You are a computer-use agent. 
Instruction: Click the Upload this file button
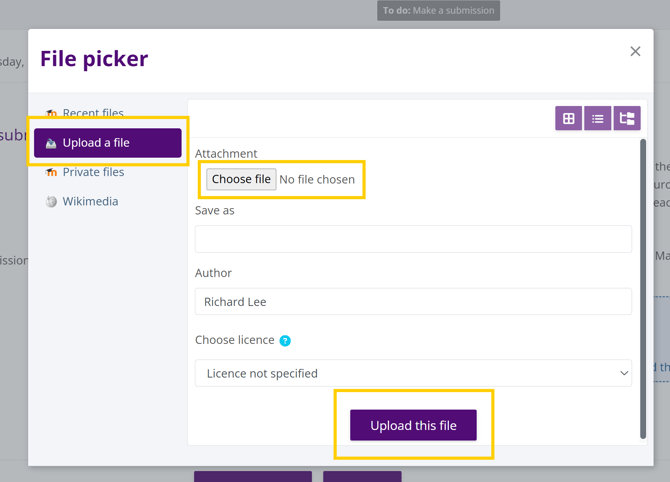click(x=413, y=425)
